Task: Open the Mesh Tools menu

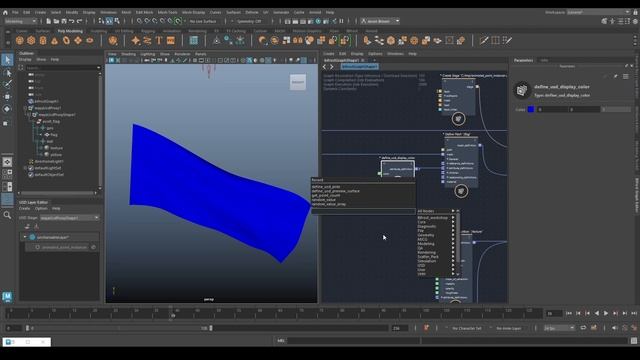Action: (x=167, y=12)
